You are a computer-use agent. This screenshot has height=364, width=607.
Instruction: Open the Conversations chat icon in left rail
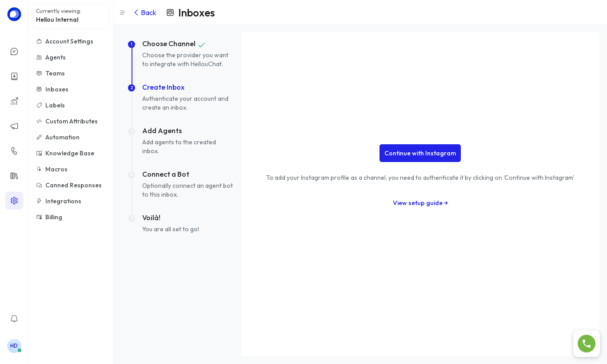pyautogui.click(x=14, y=51)
